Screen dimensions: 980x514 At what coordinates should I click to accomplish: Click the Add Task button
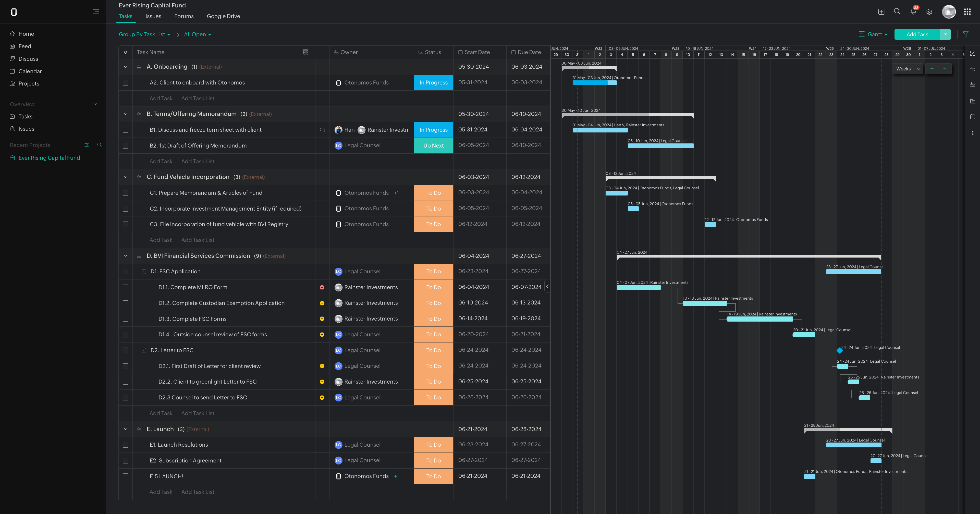917,34
